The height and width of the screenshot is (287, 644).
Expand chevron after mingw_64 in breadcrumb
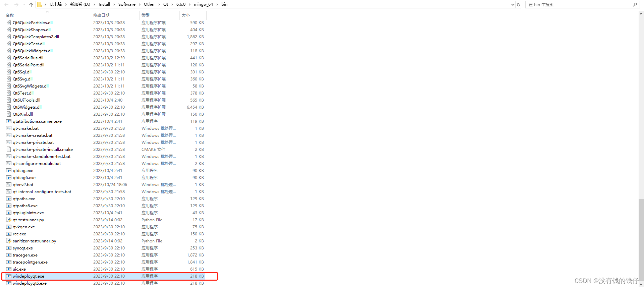217,4
